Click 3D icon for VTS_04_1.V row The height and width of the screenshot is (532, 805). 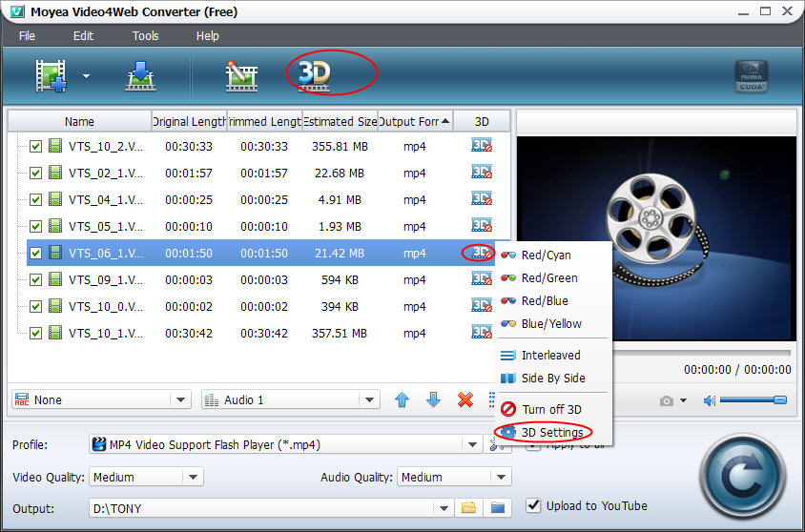482,199
